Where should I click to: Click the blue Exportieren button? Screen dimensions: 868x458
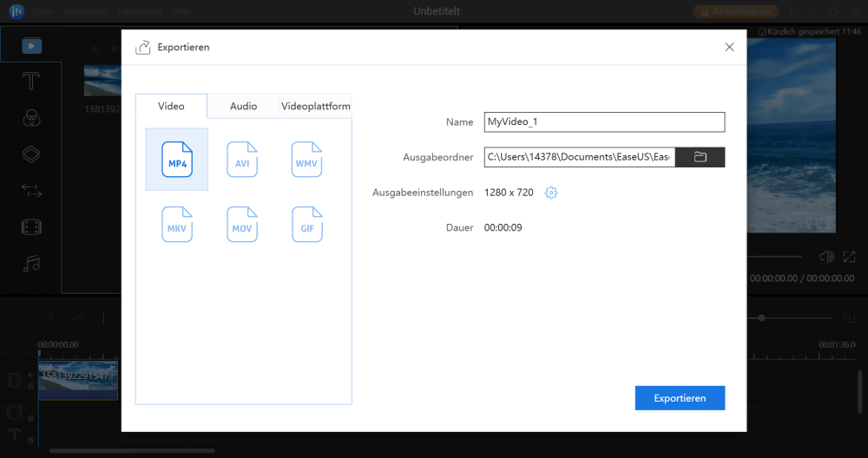680,398
